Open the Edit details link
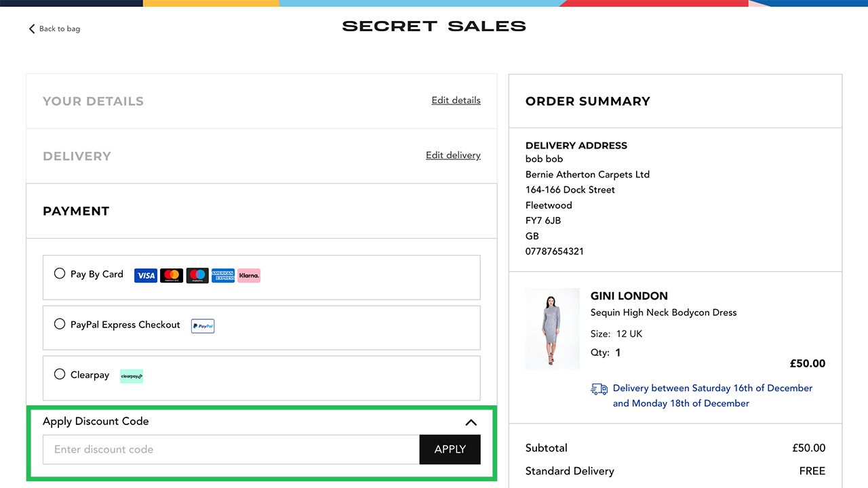This screenshot has height=488, width=868. point(456,100)
